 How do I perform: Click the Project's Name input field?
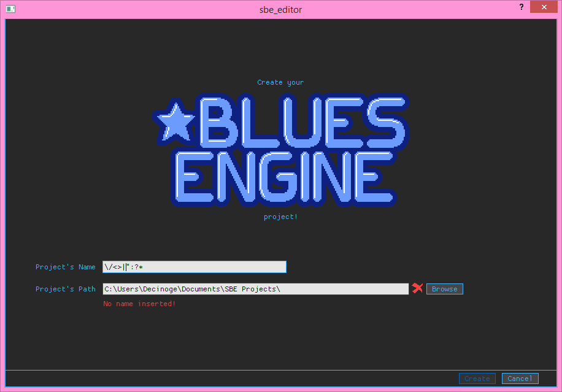click(x=194, y=267)
